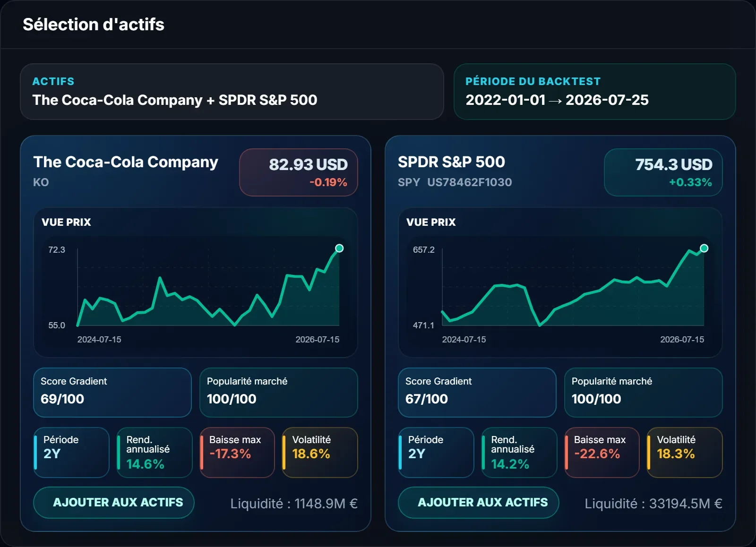Select the Coca-Cola 82.93 USD price badge
This screenshot has width=756, height=547.
coord(299,172)
